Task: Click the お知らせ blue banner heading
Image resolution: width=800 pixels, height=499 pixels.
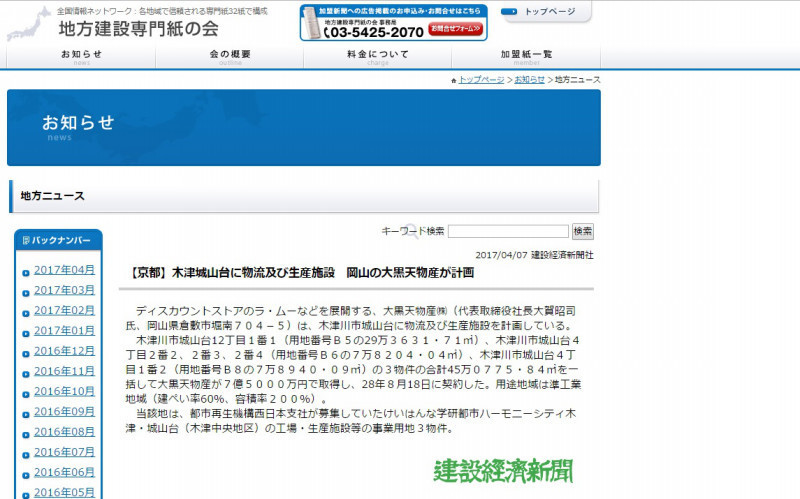Action: pyautogui.click(x=78, y=122)
